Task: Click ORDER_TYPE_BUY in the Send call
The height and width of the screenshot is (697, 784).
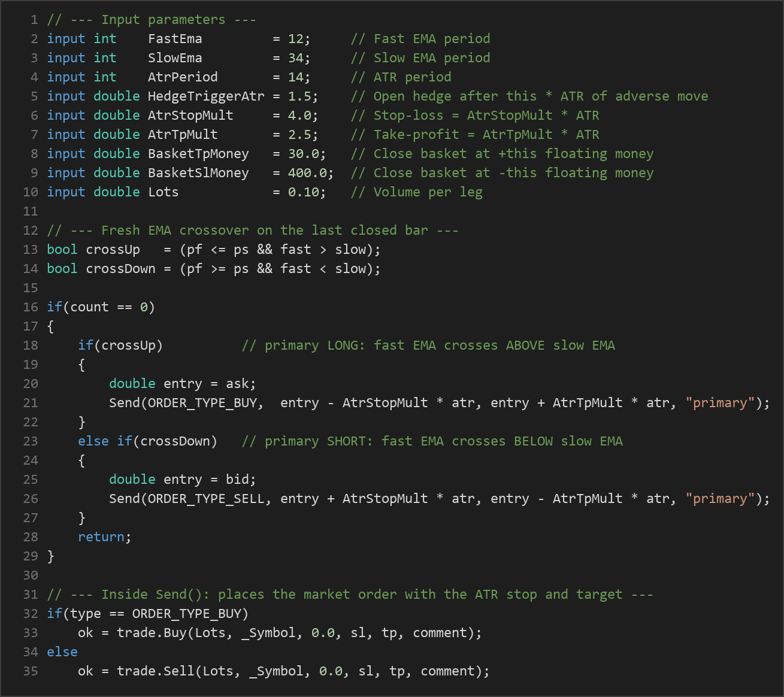Action: tap(202, 403)
